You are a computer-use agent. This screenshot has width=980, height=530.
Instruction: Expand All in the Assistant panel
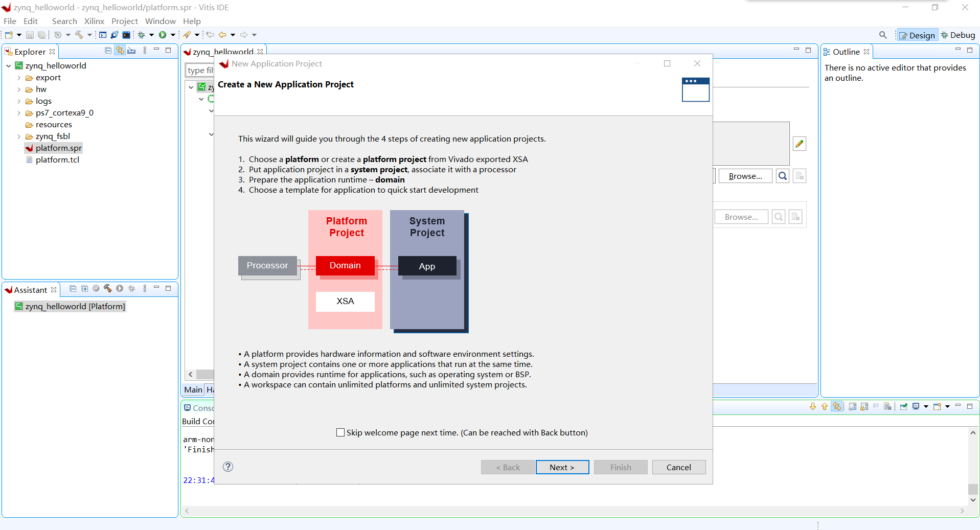[x=84, y=289]
